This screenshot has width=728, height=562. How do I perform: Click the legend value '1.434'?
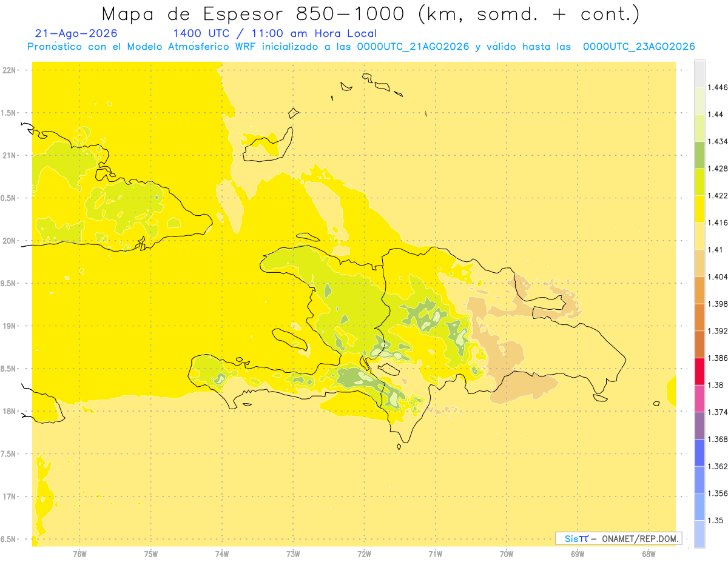pos(718,141)
